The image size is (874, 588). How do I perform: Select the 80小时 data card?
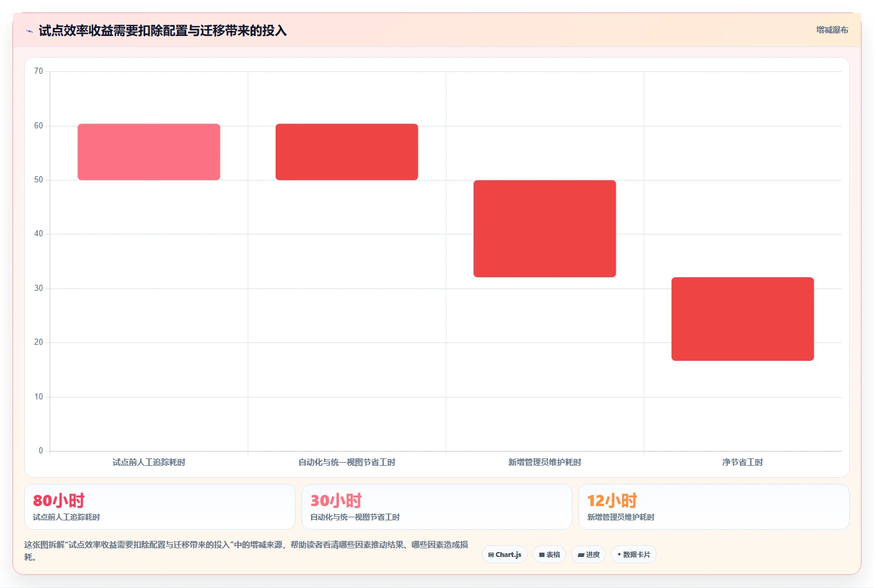tap(160, 507)
